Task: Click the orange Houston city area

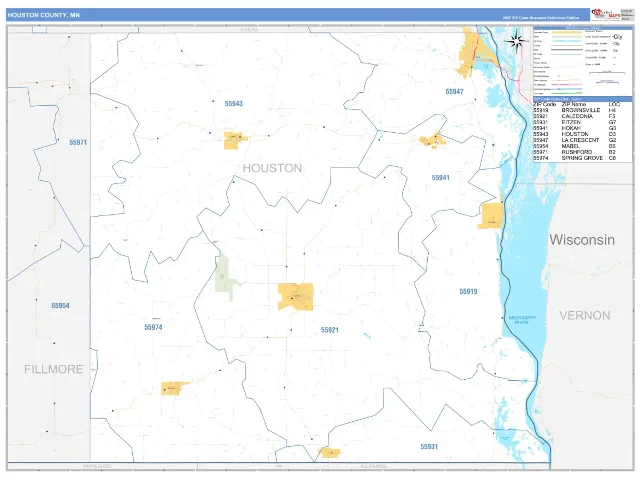Action: [x=234, y=140]
